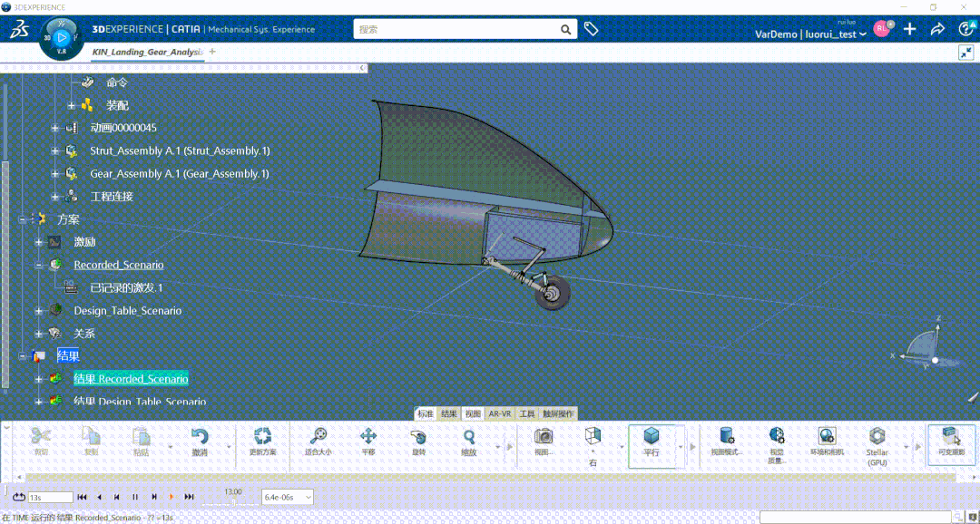Image resolution: width=980 pixels, height=524 pixels.
Task: Switch to the 视图 toolbar tab
Action: coord(473,414)
